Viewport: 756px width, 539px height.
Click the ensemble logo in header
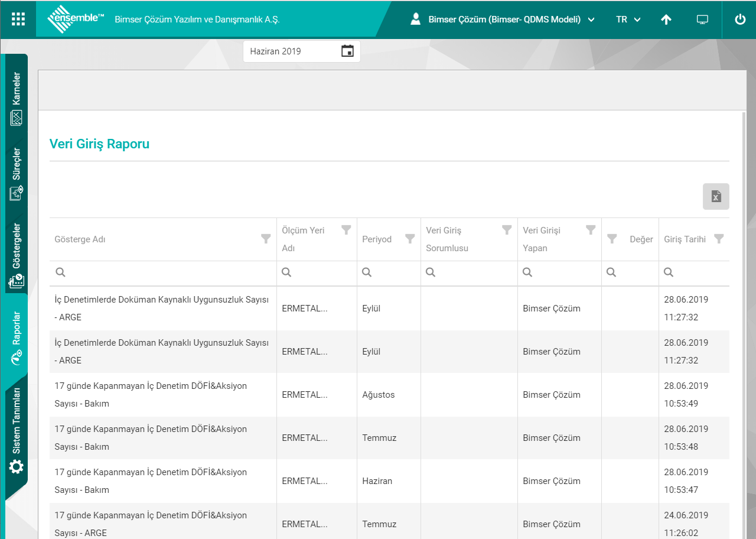pos(75,19)
